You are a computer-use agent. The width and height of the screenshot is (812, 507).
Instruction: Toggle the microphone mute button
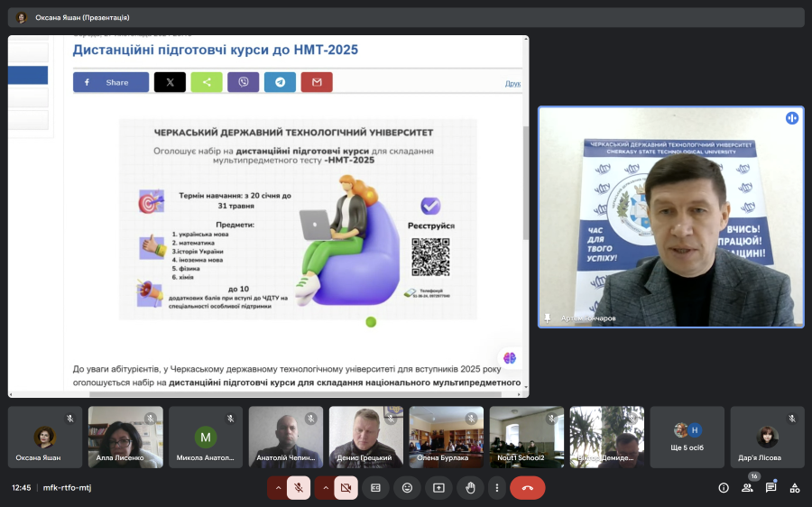[x=299, y=488]
